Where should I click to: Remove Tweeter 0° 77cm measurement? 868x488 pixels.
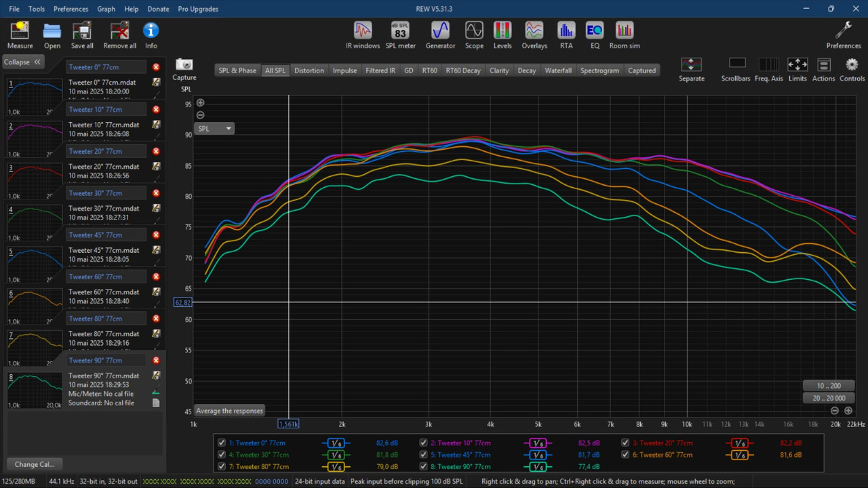tap(156, 67)
